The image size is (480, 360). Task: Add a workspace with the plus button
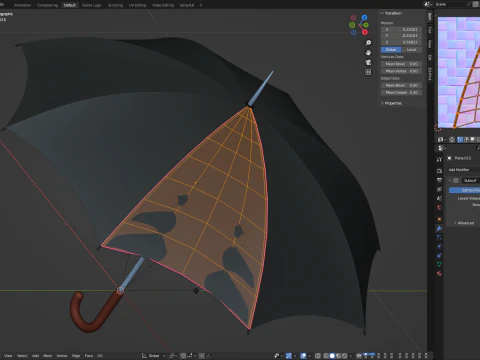201,5
